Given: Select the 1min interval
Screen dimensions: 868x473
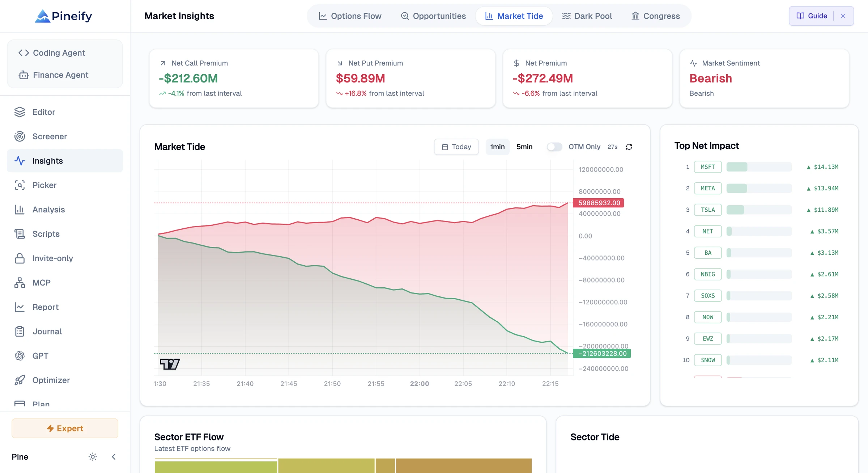Looking at the screenshot, I should 497,147.
